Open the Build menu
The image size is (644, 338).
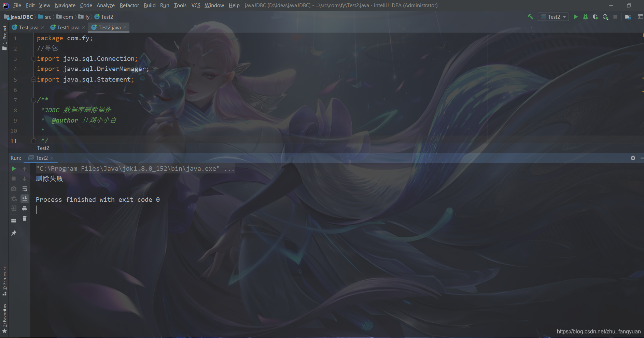150,5
